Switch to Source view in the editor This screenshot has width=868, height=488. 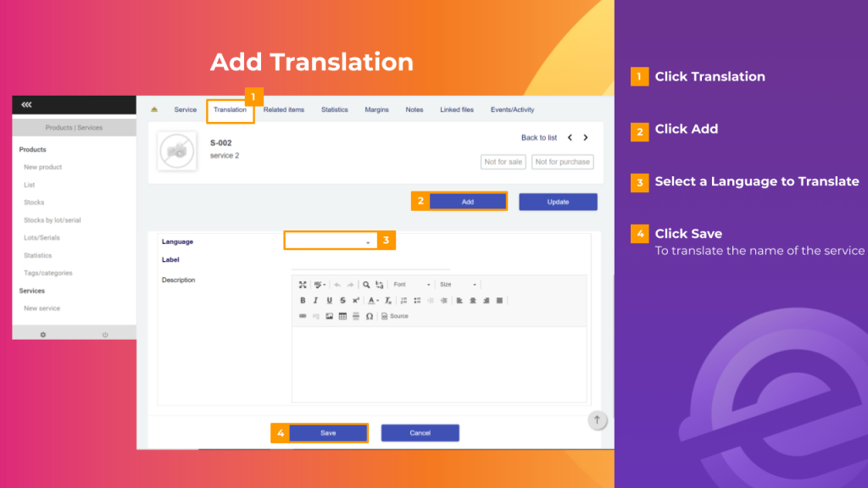tap(392, 315)
